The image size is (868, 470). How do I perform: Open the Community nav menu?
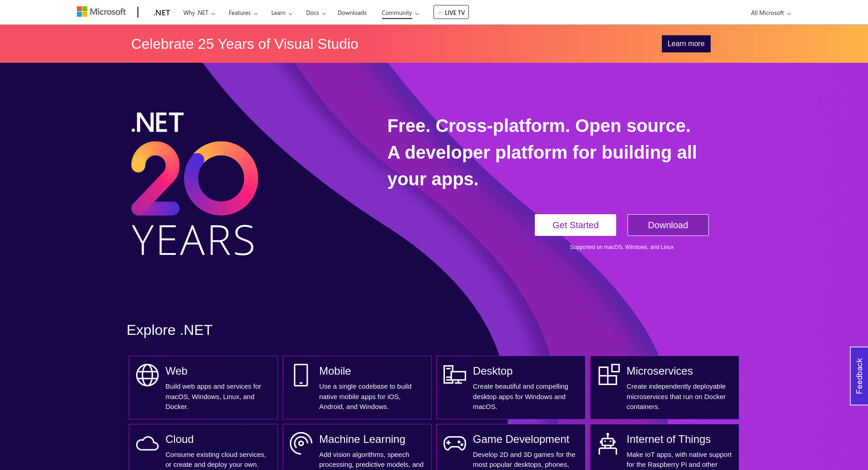click(400, 13)
